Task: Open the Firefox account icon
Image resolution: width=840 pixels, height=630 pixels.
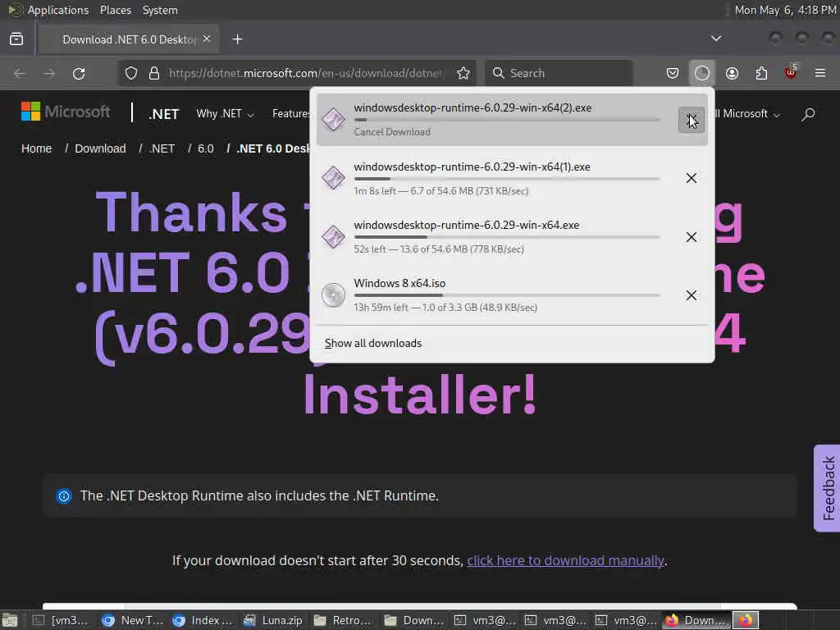Action: pyautogui.click(x=732, y=73)
